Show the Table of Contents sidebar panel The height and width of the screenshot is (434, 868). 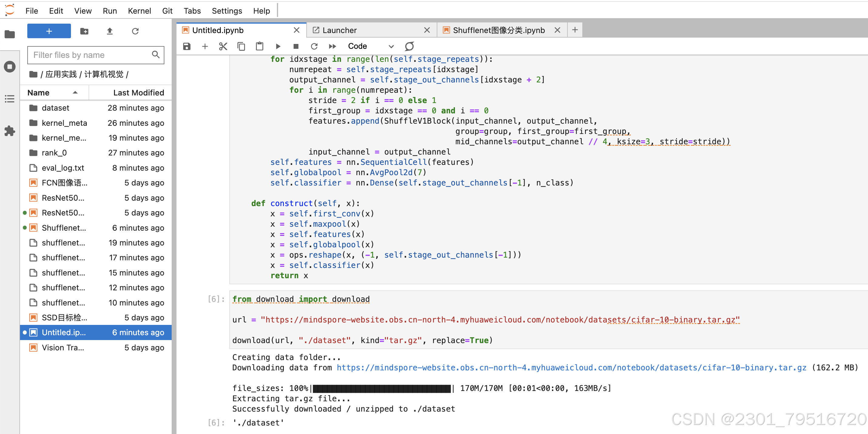click(10, 99)
